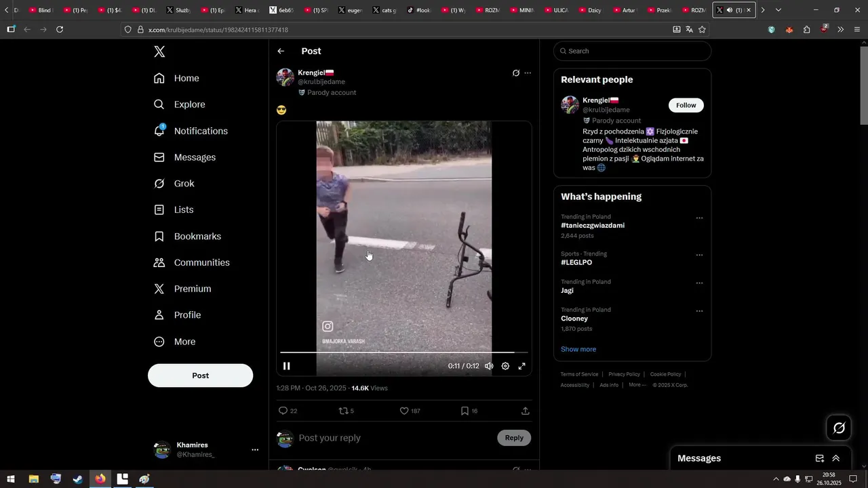Open more options for #LEGLPO trend
This screenshot has width=868, height=488.
tap(699, 256)
